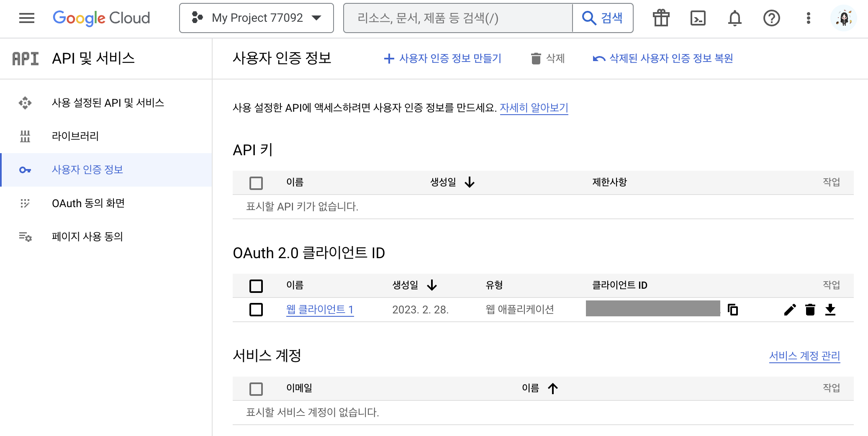This screenshot has height=436, width=868.
Task: Focus the resource search input field
Action: pos(458,18)
